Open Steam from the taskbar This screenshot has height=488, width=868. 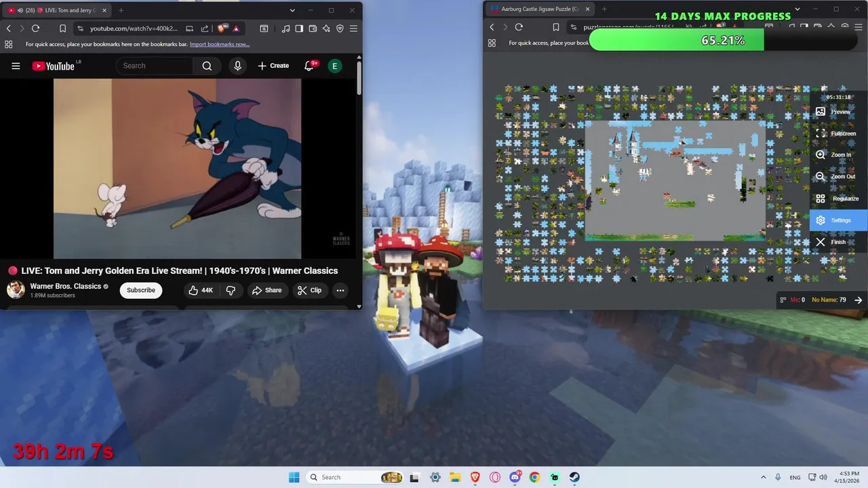pyautogui.click(x=574, y=477)
